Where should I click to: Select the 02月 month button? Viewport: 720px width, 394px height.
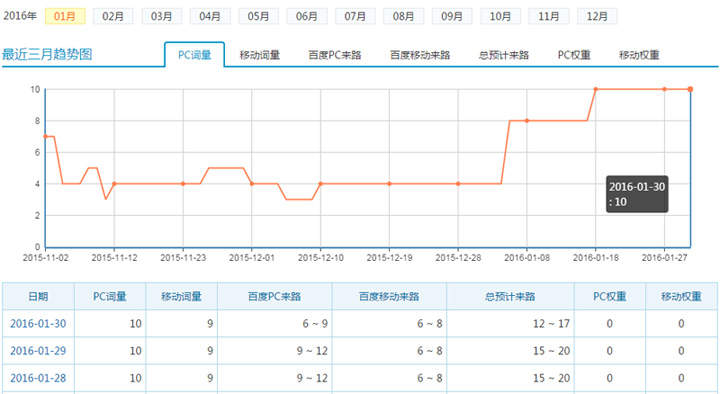click(x=113, y=17)
